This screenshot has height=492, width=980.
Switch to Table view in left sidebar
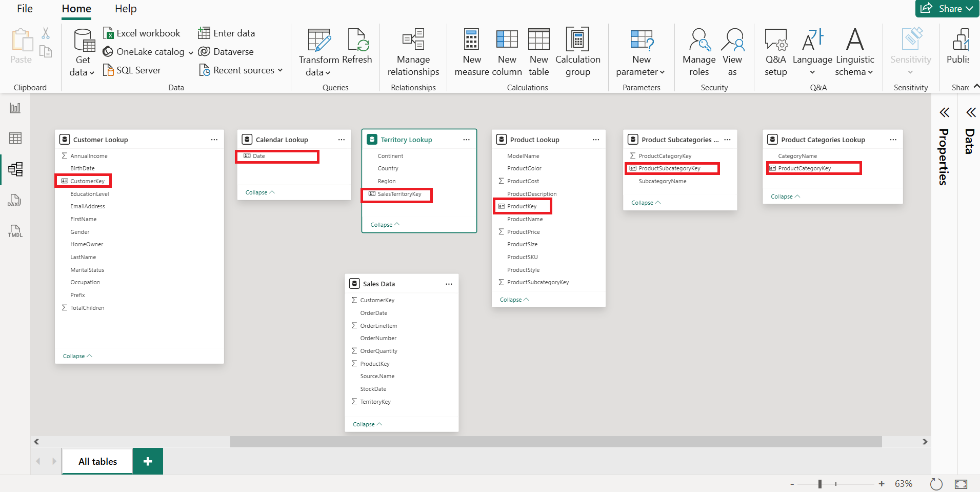[x=15, y=138]
